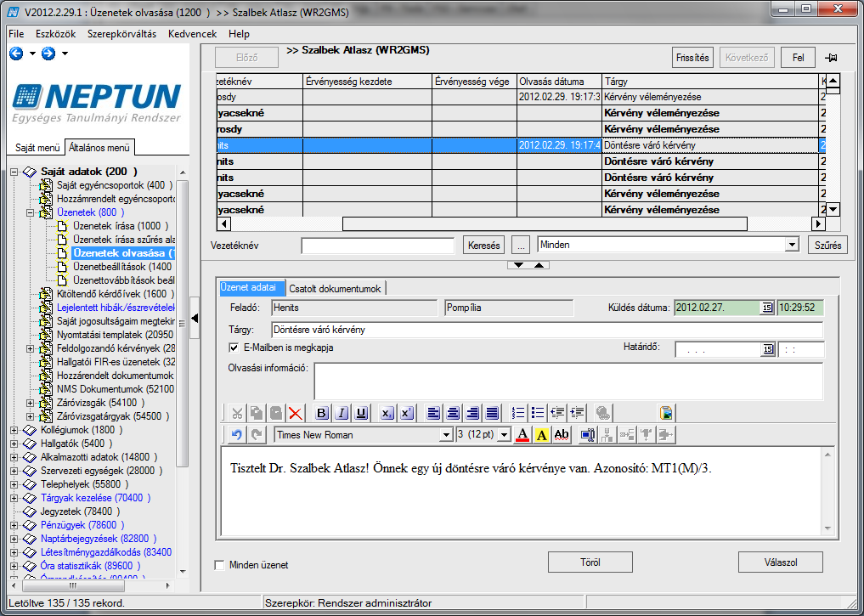This screenshot has height=616, width=864.
Task: Go back with the blue left arrow
Action: tap(16, 54)
